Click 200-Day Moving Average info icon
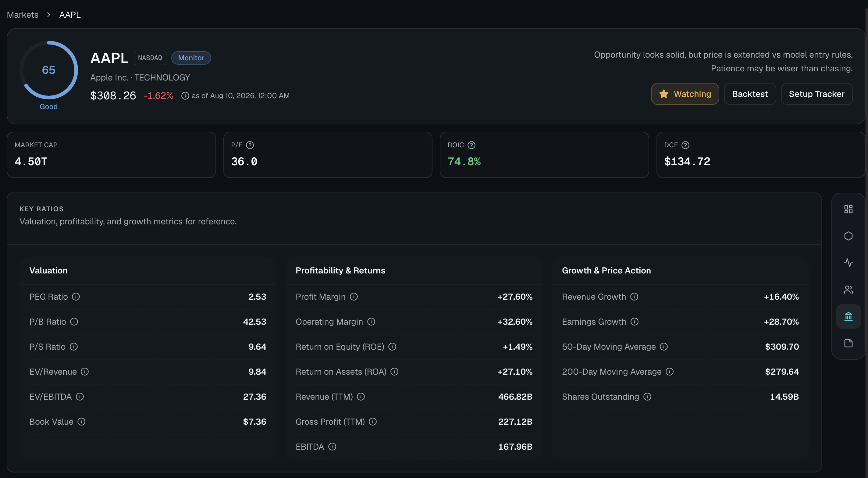Viewport: 868px width, 478px height. 670,372
